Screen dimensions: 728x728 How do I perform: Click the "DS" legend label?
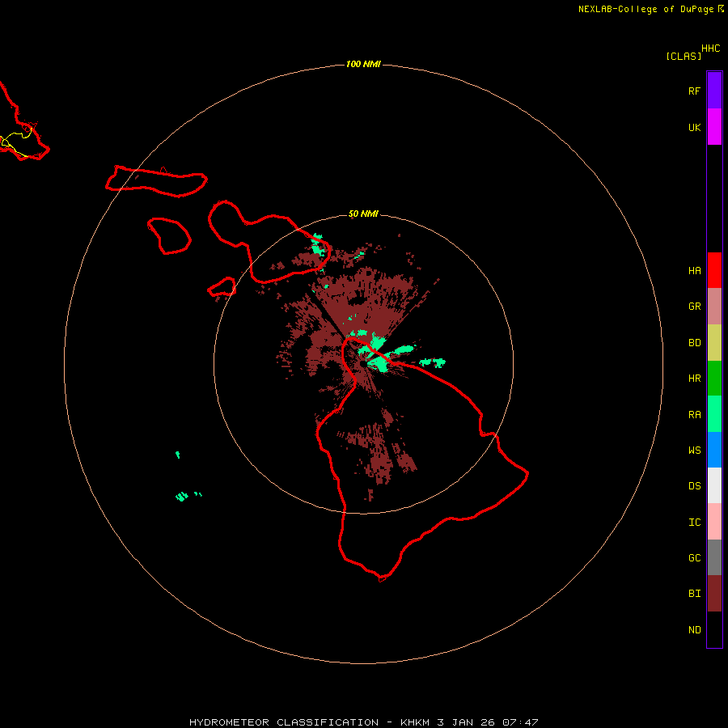click(694, 485)
